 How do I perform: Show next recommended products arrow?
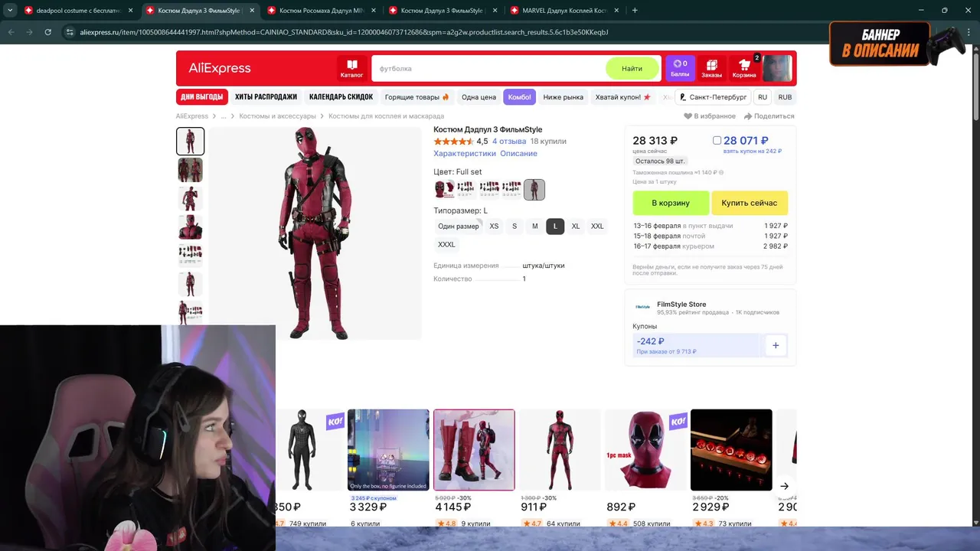[784, 486]
